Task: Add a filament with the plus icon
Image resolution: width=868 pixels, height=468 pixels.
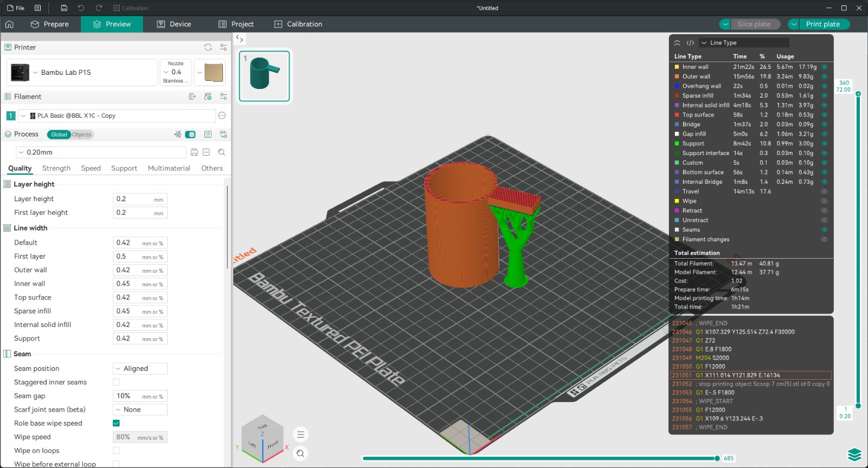Action: coord(193,97)
